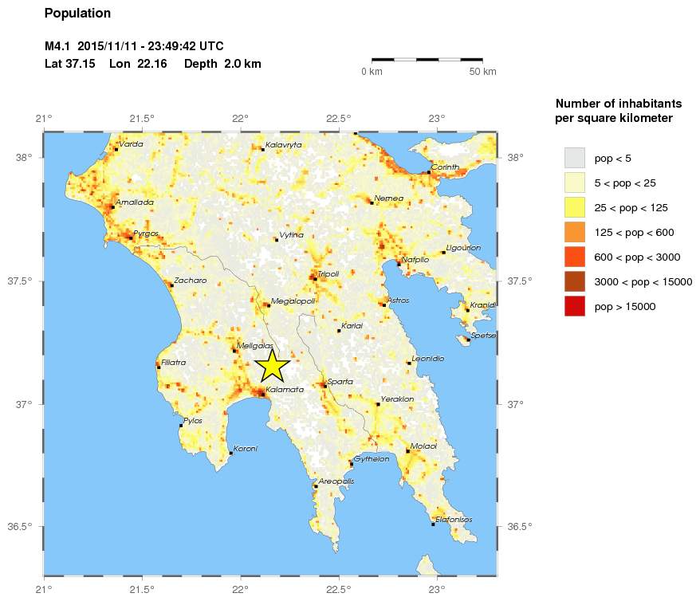
Task: Click the Population map title
Action: point(77,13)
